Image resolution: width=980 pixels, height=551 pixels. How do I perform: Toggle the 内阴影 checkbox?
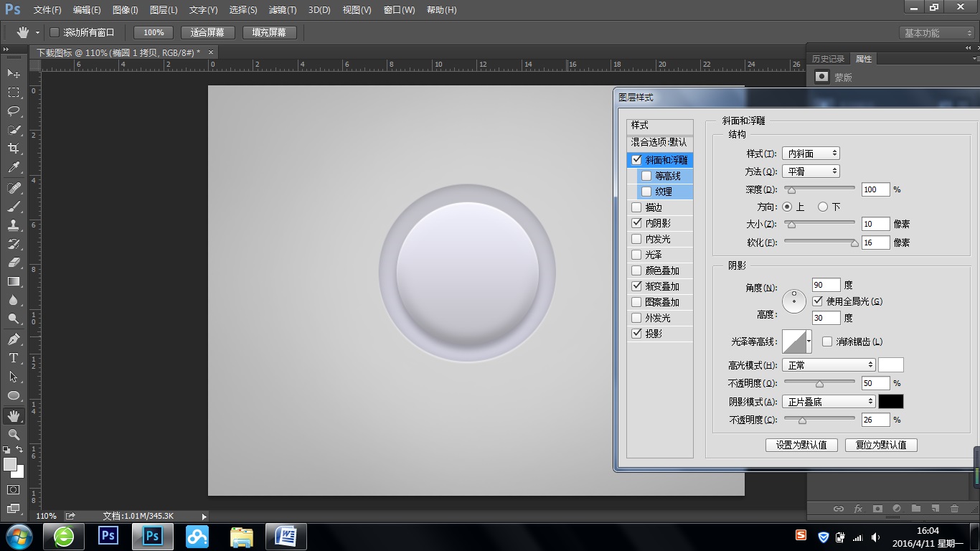636,223
